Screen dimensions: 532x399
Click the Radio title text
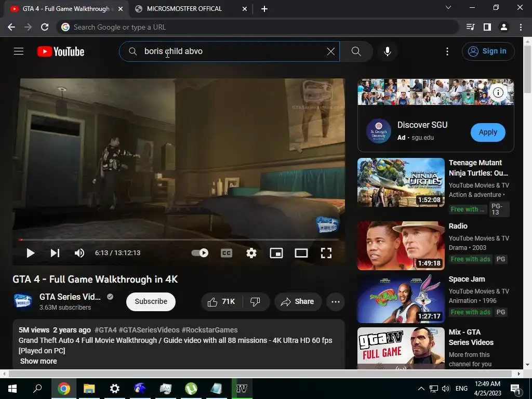pyautogui.click(x=458, y=226)
